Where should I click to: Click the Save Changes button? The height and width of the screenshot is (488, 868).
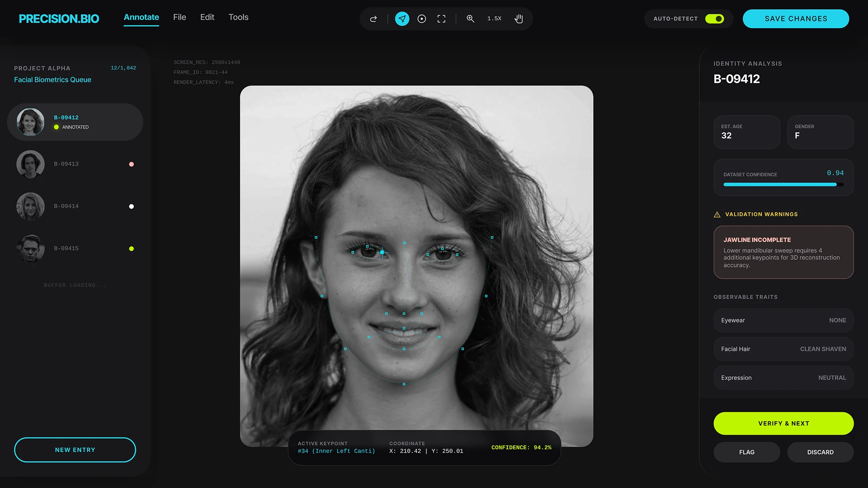pyautogui.click(x=796, y=19)
